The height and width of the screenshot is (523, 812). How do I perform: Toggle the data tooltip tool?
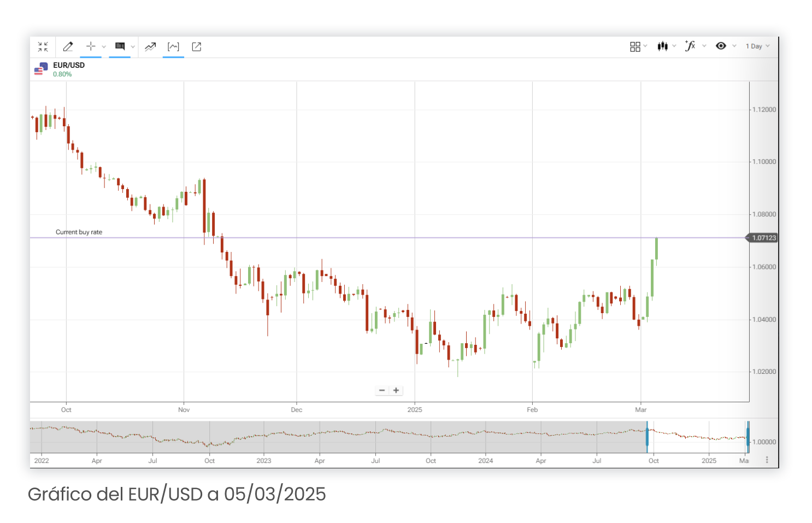point(120,46)
